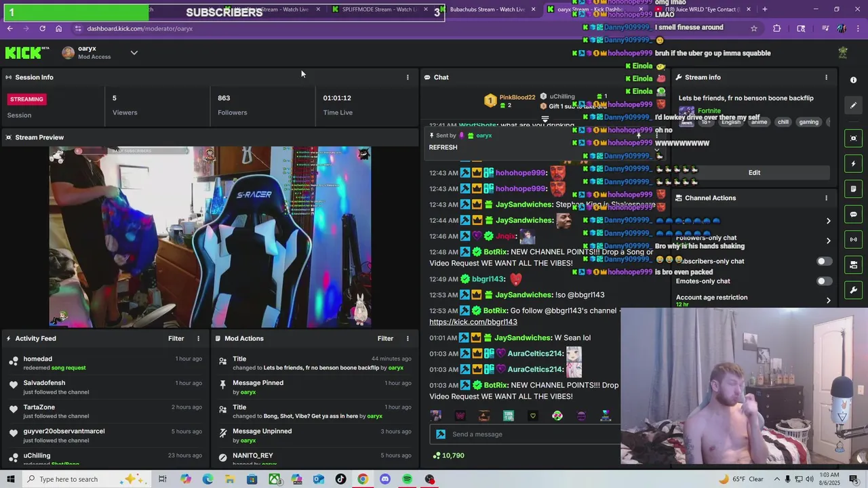Open Session Info panel options menu
This screenshot has width=868, height=488.
[x=408, y=77]
